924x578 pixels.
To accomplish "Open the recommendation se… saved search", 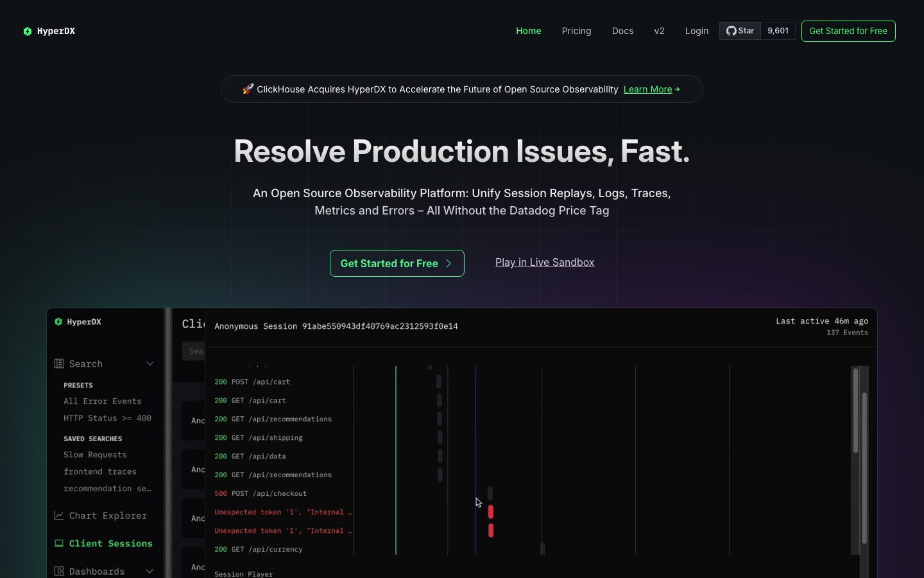I will coord(107,488).
